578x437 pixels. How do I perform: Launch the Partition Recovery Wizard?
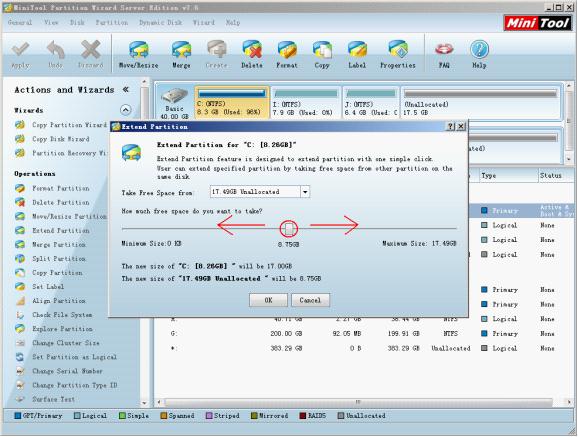[x=61, y=153]
